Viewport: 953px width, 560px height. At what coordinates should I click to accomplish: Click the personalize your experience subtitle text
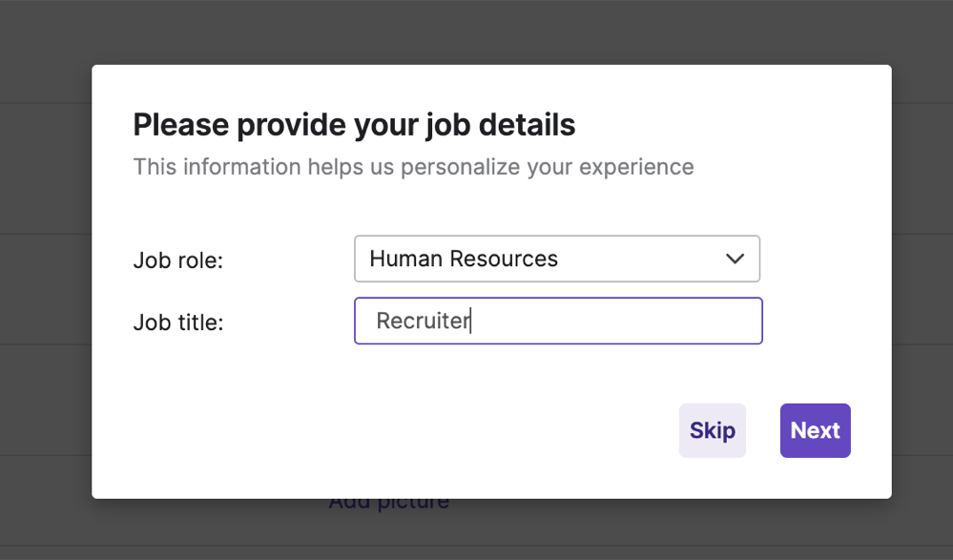click(413, 167)
